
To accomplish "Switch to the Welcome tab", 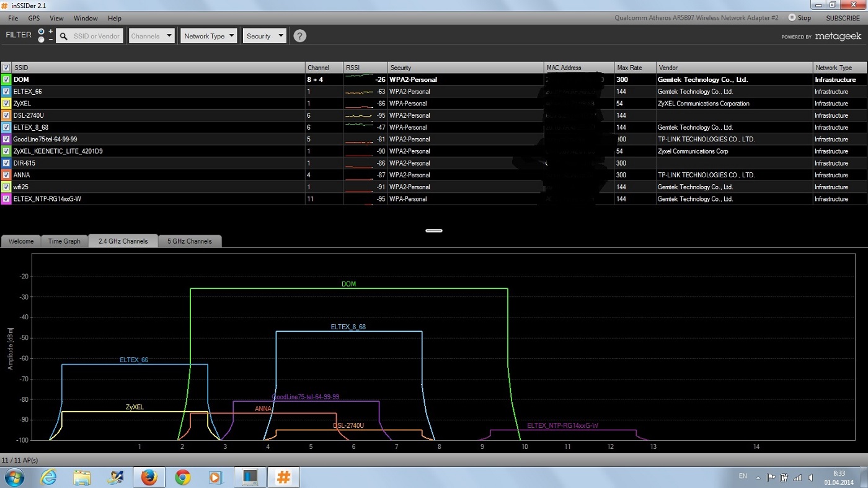I will (21, 241).
